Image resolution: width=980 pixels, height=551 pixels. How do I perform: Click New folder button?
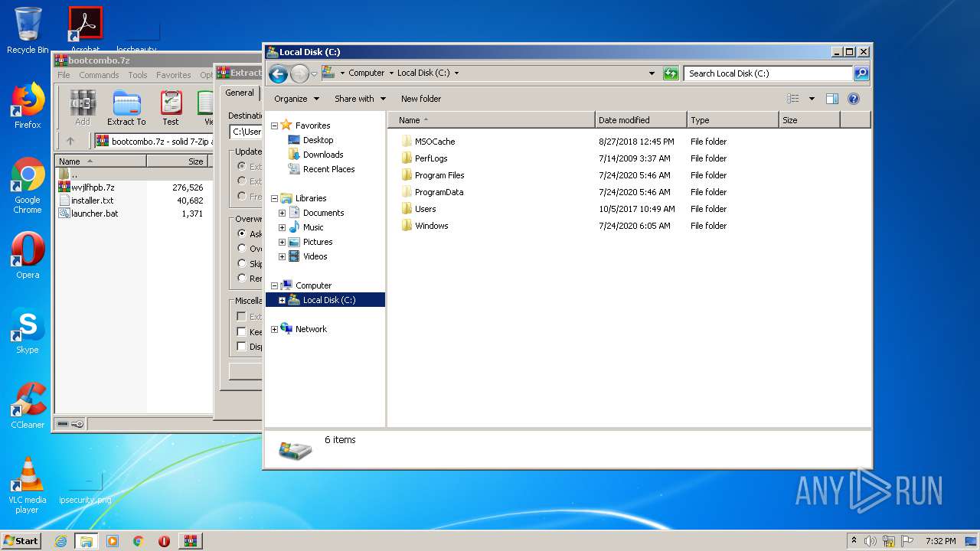421,99
